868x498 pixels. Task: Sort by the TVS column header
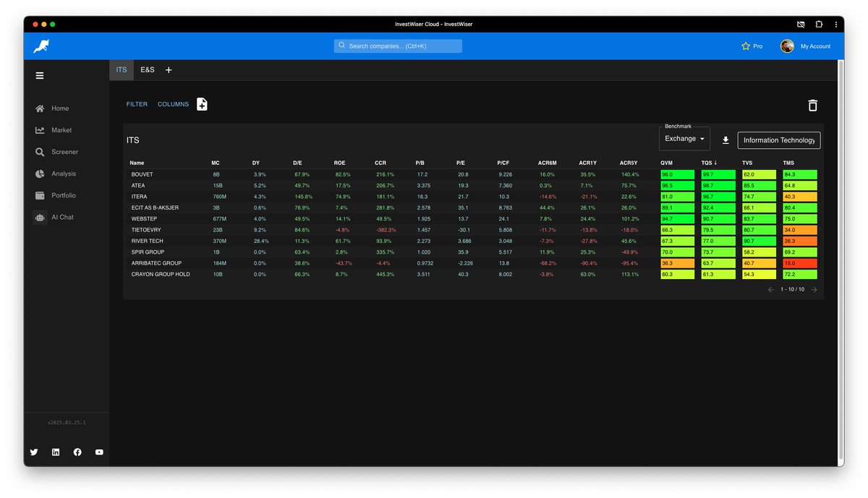point(747,163)
